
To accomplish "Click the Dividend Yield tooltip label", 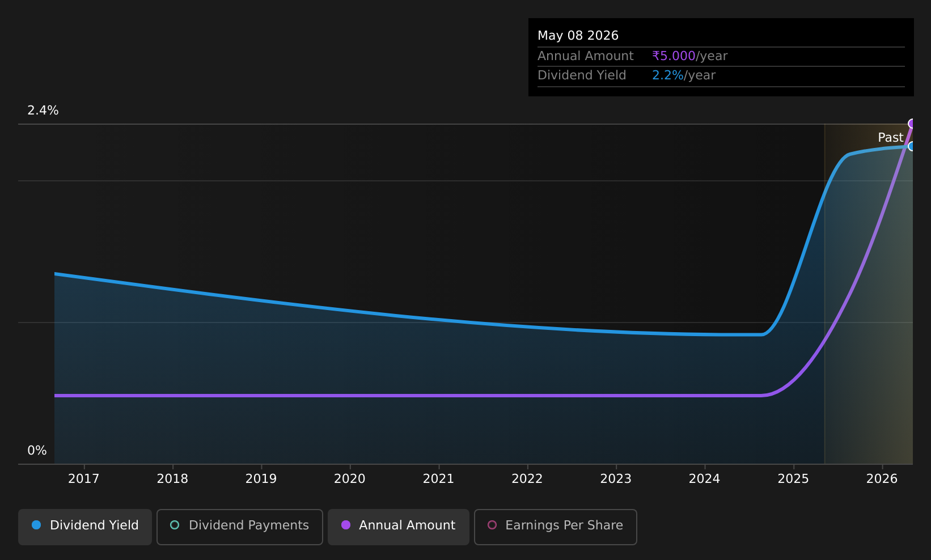I will 582,75.
